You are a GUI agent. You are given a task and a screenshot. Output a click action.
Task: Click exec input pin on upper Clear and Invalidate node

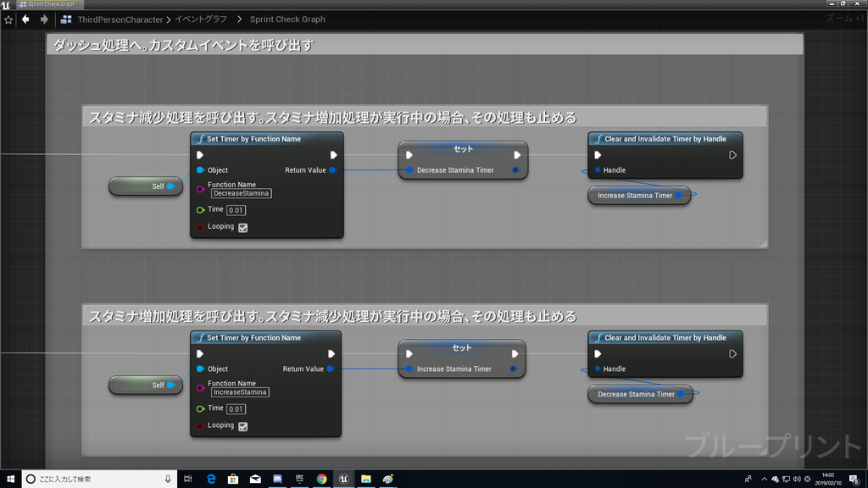tap(598, 155)
